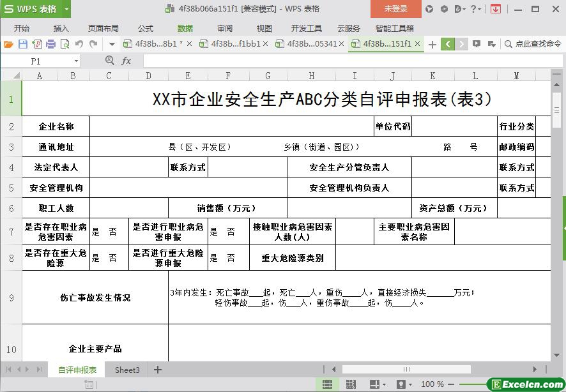Click the Print Preview icon
Image resolution: width=566 pixels, height=392 pixels.
65,44
